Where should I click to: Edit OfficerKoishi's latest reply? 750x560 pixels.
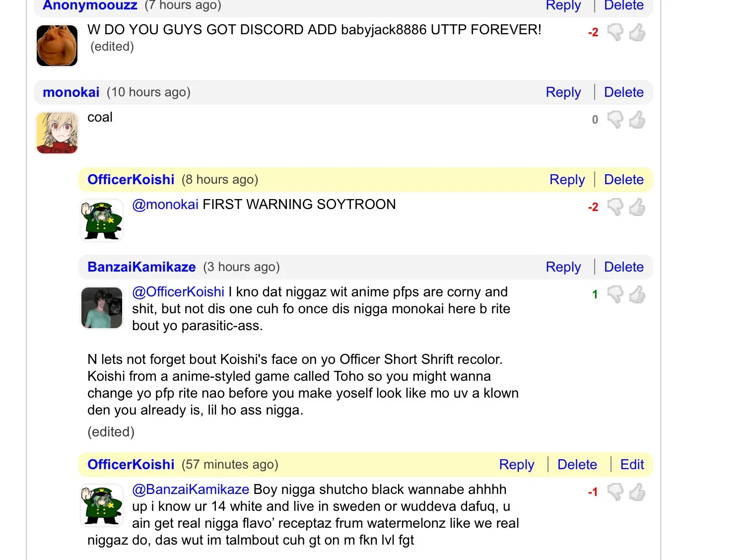pyautogui.click(x=632, y=465)
